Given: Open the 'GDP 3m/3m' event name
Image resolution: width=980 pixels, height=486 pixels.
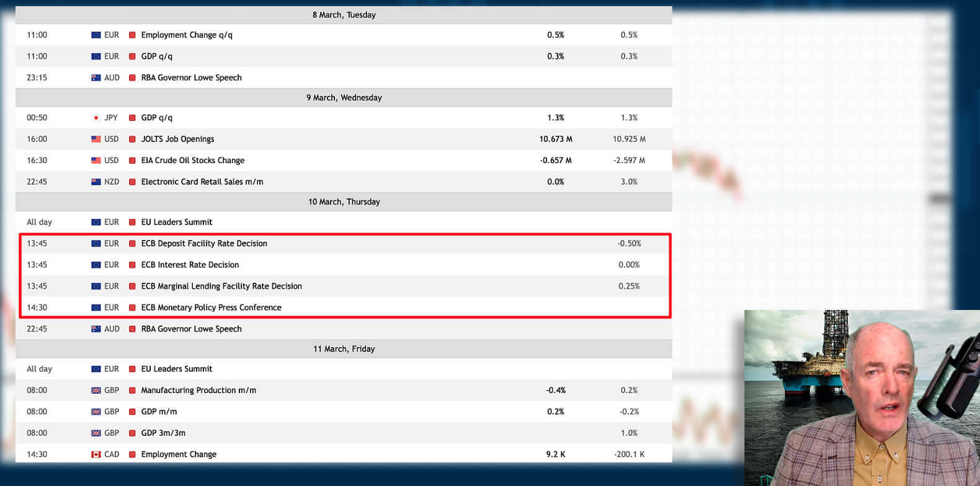Looking at the screenshot, I should tap(163, 433).
